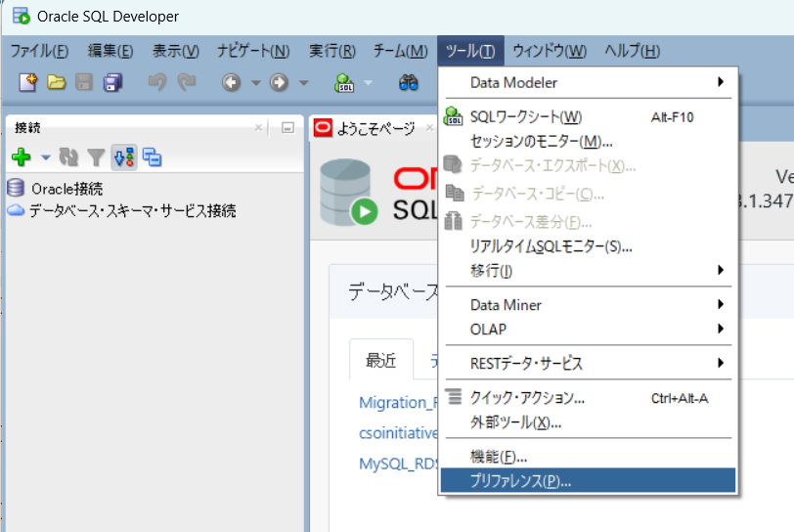The height and width of the screenshot is (532, 794).
Task: Switch to ようこそページ tab
Action: (x=375, y=128)
